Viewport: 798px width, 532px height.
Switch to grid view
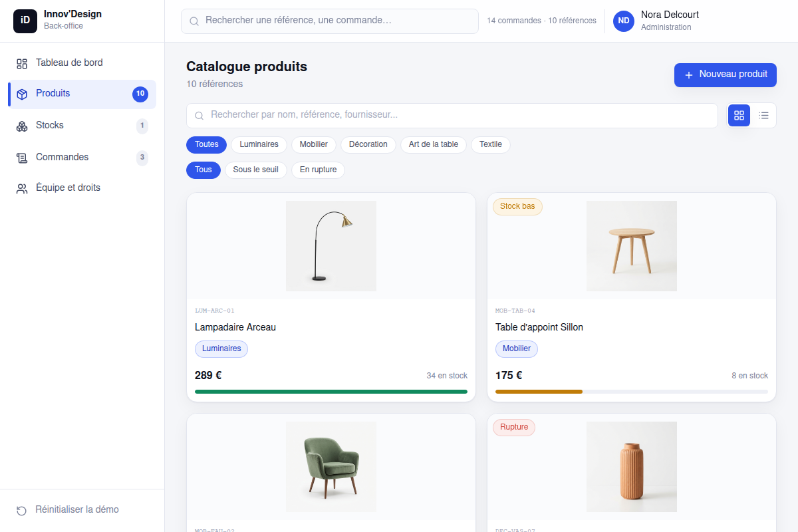click(x=739, y=115)
